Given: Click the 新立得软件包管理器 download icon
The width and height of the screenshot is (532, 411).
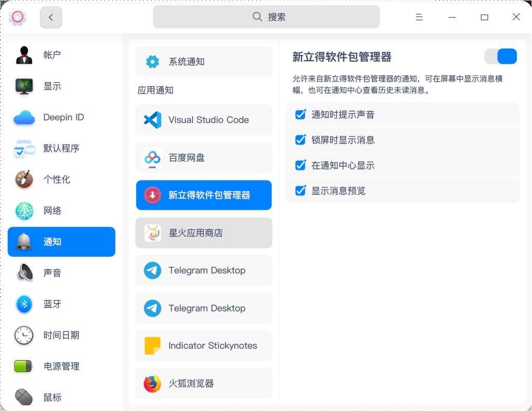Looking at the screenshot, I should tap(153, 195).
